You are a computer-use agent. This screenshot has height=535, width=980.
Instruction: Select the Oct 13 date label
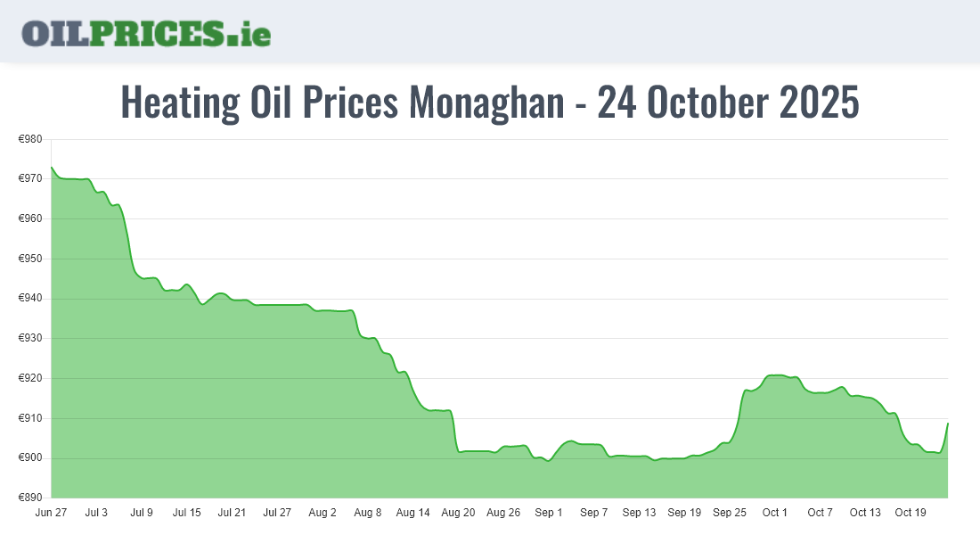865,513
